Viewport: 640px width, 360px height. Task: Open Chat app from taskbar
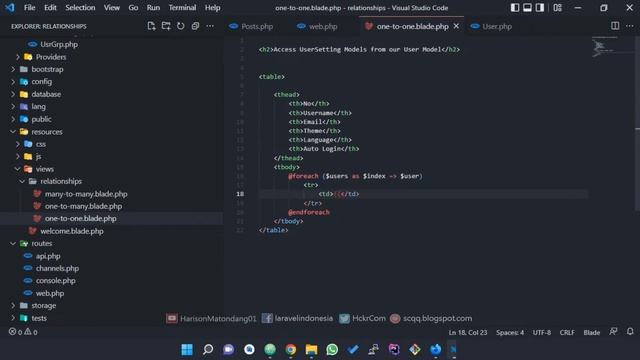pos(229,349)
